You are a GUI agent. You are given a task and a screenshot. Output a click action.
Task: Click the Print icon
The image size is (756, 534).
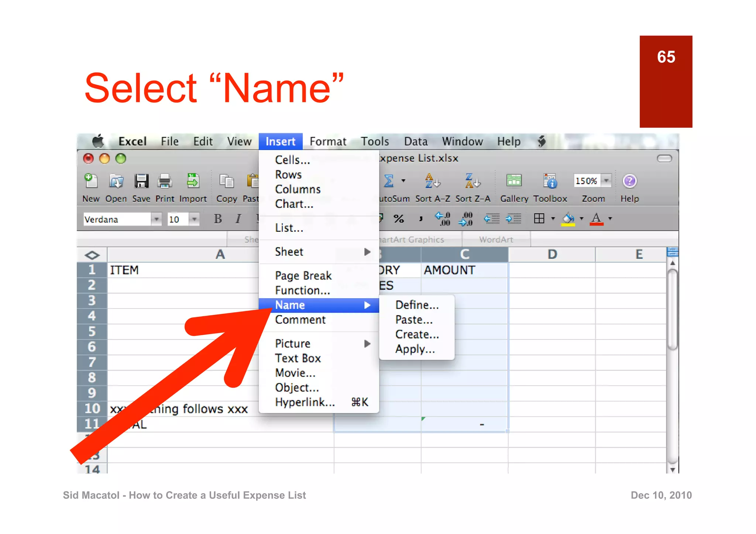coord(165,181)
